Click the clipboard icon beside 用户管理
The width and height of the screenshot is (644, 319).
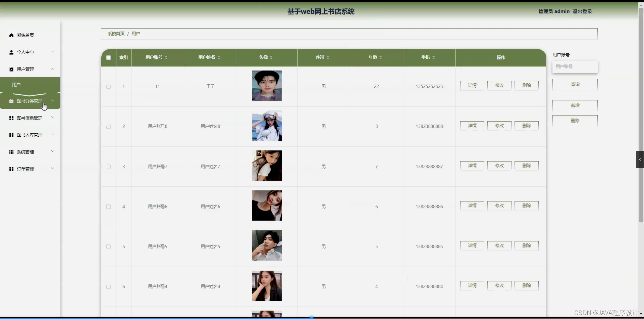pyautogui.click(x=11, y=69)
